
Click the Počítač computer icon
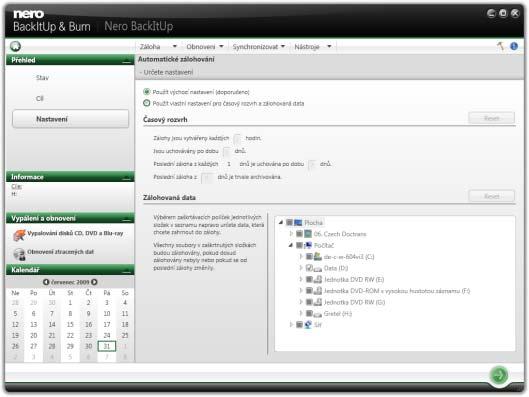[x=308, y=245]
